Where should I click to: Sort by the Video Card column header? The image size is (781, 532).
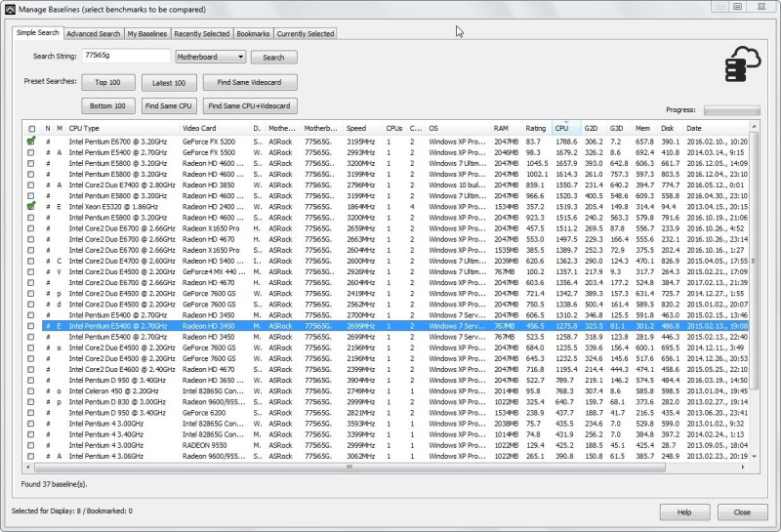pyautogui.click(x=215, y=128)
